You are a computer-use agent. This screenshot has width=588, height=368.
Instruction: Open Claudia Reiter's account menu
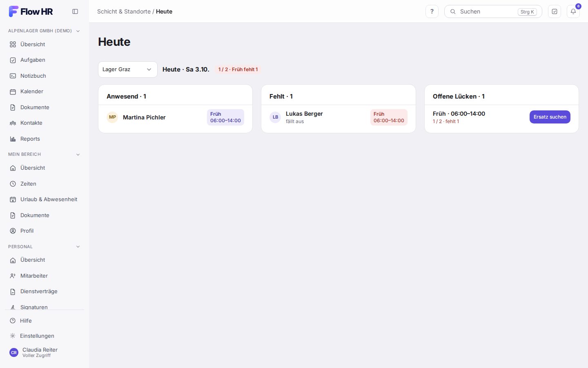click(x=44, y=352)
